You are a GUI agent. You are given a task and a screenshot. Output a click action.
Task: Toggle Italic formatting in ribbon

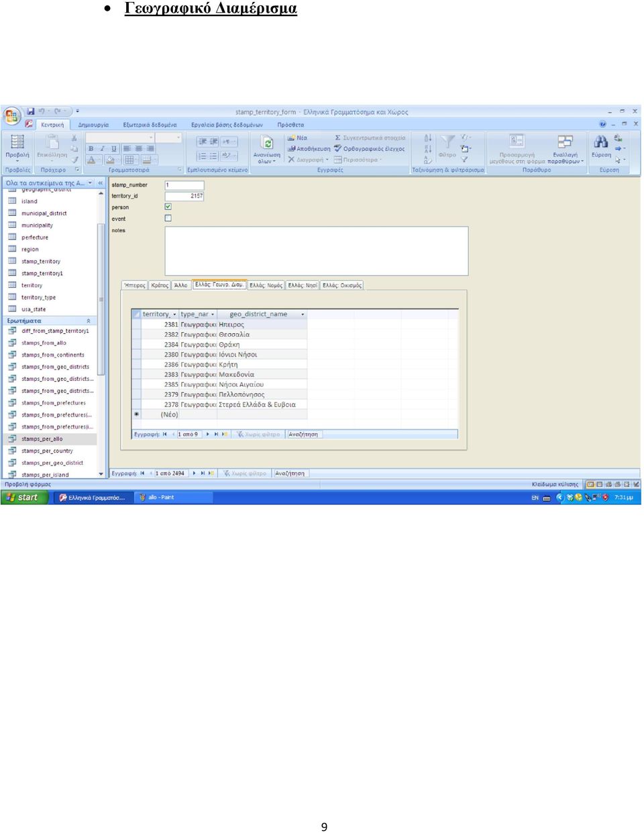(x=102, y=149)
